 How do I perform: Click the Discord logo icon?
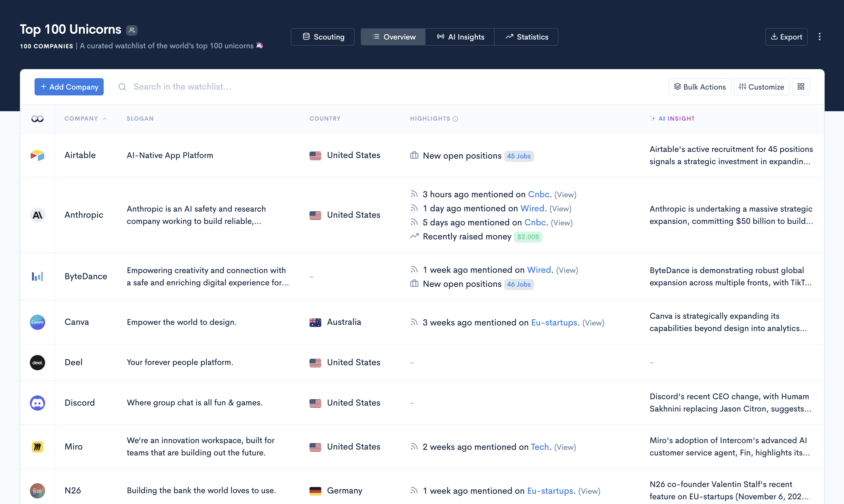pos(37,403)
